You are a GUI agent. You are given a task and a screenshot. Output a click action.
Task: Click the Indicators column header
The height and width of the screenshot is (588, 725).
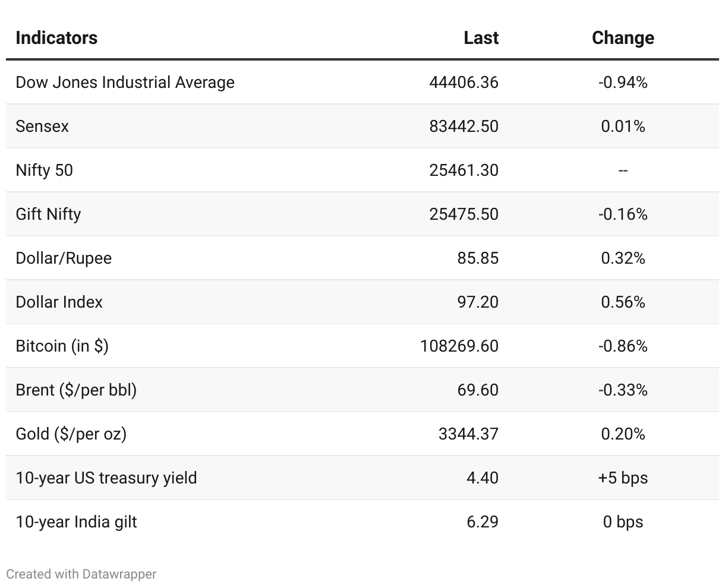point(56,38)
